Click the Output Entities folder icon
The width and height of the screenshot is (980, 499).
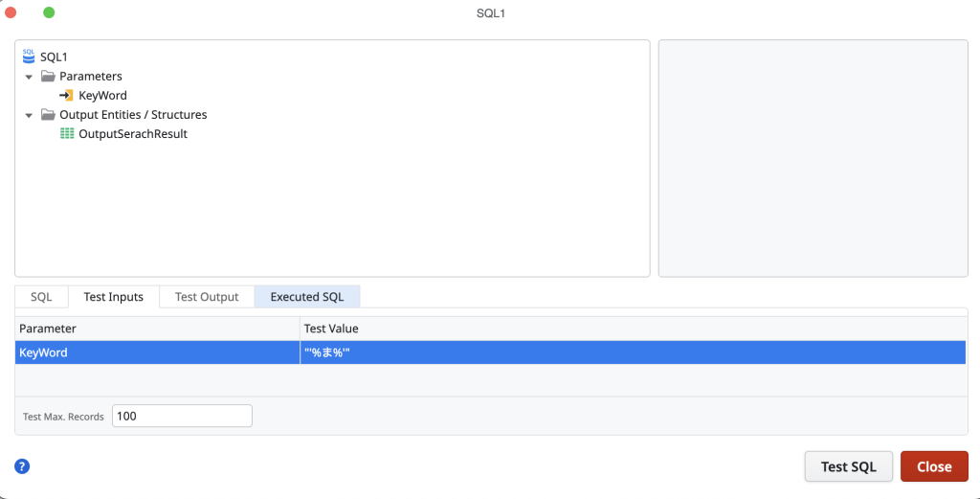(x=48, y=115)
